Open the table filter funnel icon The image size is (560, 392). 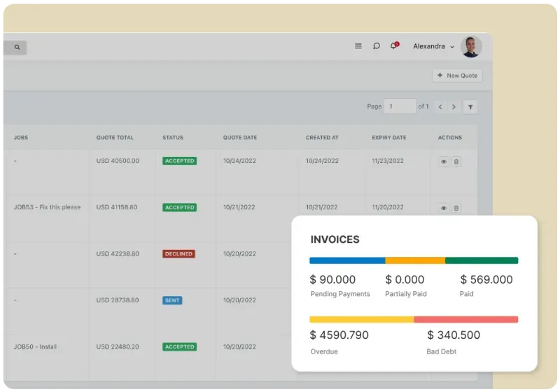click(470, 106)
